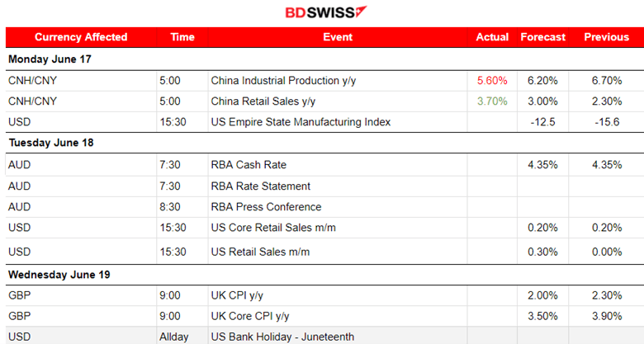The height and width of the screenshot is (344, 644).
Task: Click the Forecast column header
Action: pos(542,37)
